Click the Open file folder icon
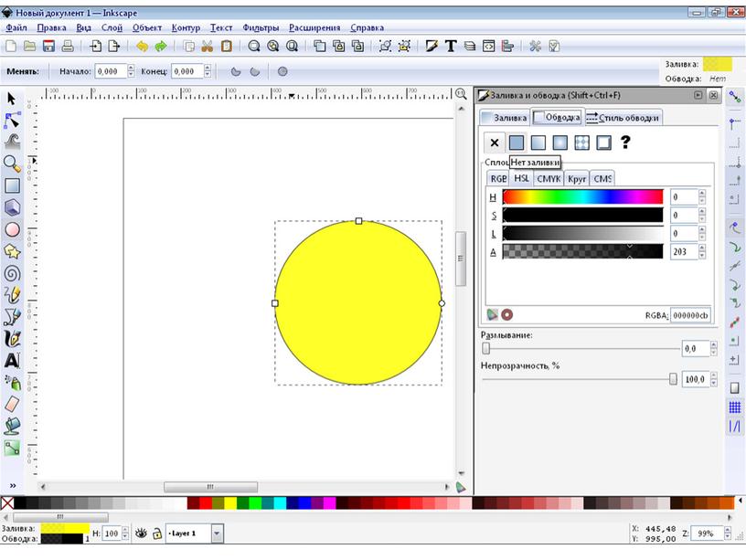 click(29, 46)
